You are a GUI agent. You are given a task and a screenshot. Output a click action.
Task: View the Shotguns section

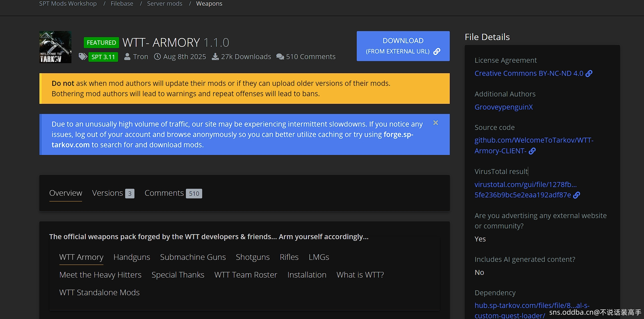pyautogui.click(x=253, y=257)
